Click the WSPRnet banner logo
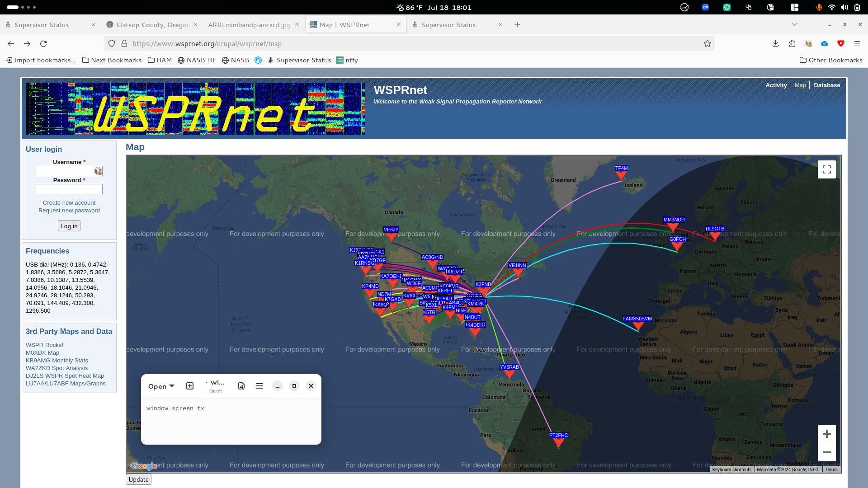 (195, 108)
